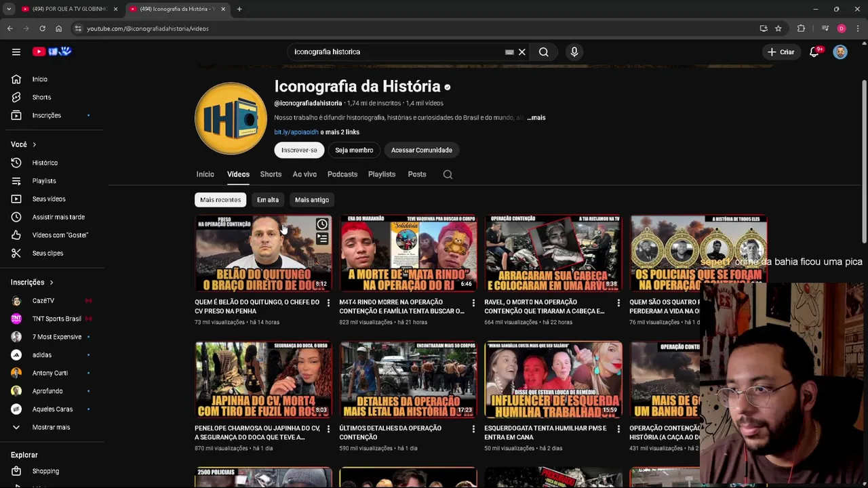Switch to channel Vídeos tab
The height and width of the screenshot is (488, 868).
pyautogui.click(x=238, y=174)
